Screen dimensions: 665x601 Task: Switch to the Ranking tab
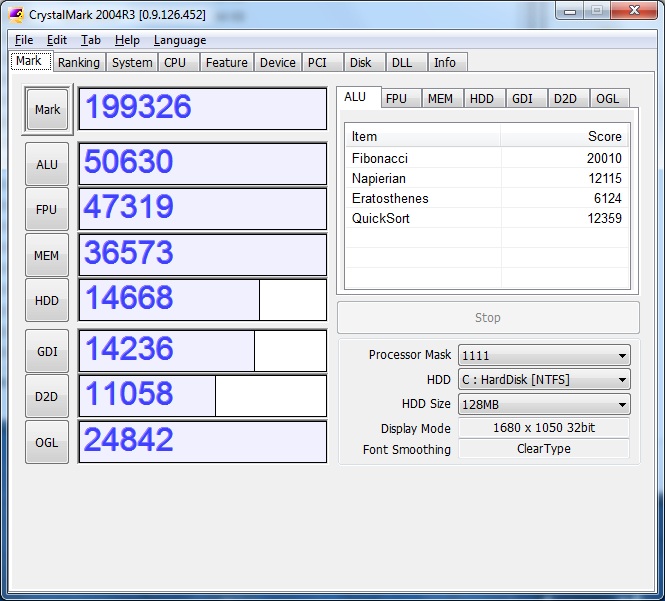79,62
